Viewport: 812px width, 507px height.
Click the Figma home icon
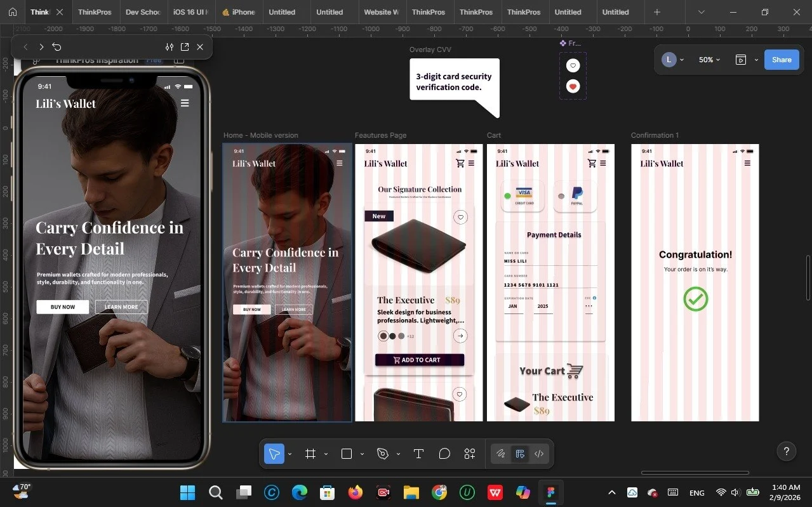coord(12,12)
